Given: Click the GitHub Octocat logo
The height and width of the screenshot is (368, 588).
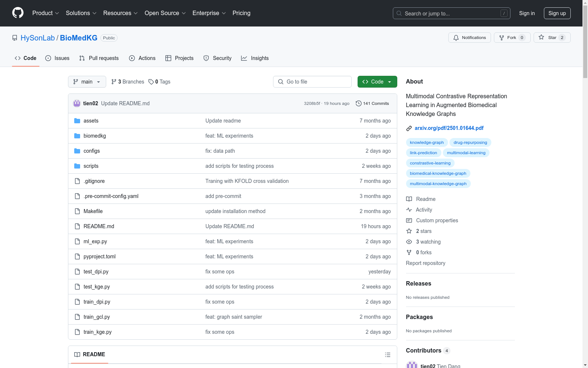Looking at the screenshot, I should [18, 13].
